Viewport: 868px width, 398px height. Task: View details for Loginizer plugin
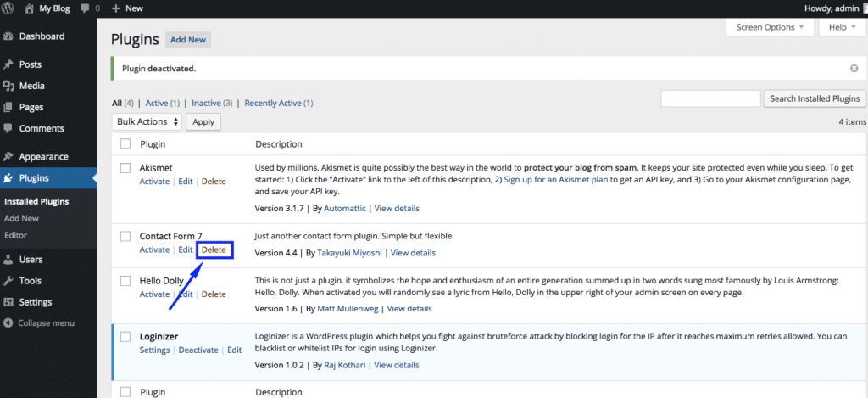(397, 365)
